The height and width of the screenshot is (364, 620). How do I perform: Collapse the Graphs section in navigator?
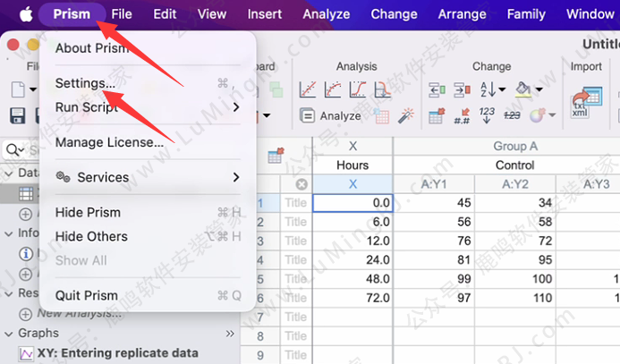(x=8, y=334)
